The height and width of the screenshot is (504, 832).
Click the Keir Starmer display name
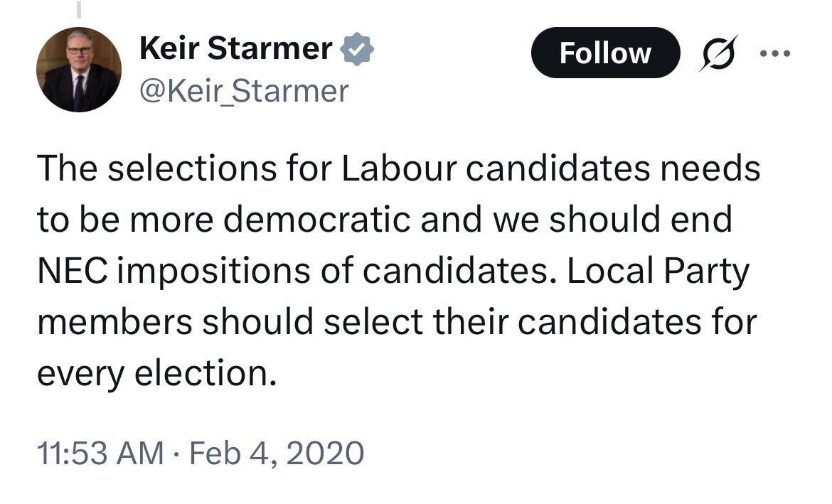(236, 49)
